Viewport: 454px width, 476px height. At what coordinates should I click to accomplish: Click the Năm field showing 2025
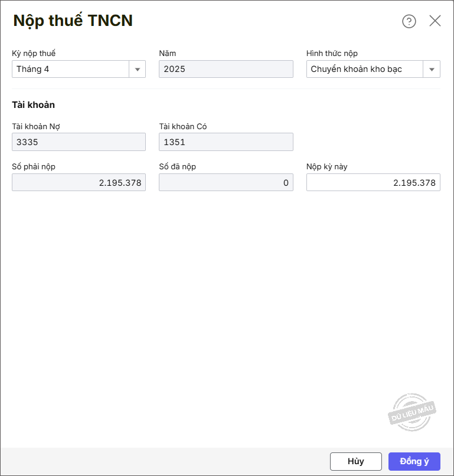tap(226, 70)
